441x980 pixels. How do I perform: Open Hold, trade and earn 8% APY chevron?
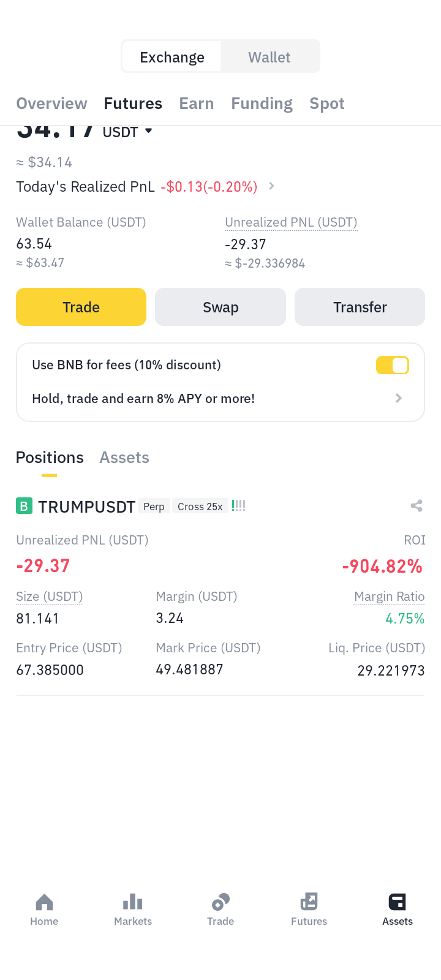[399, 398]
